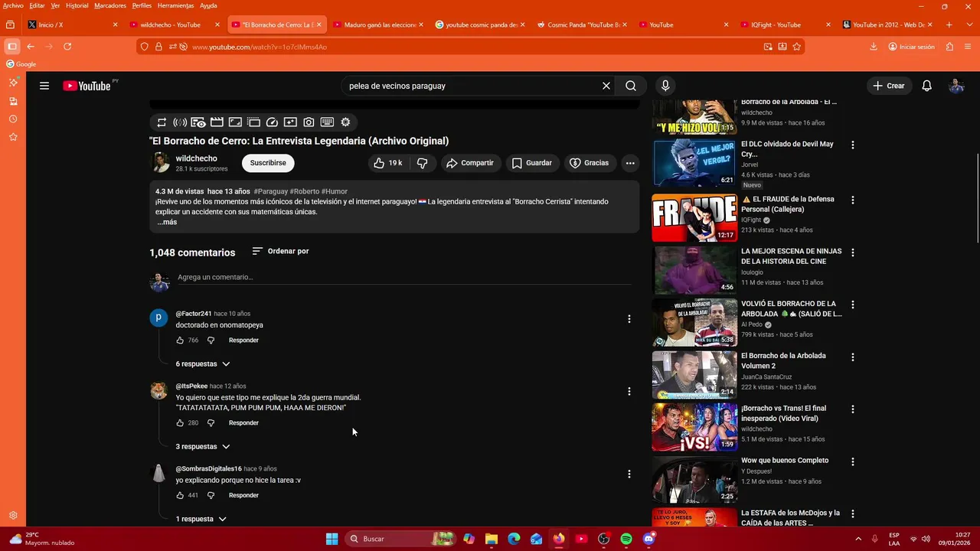Click the loop icon in the player toolbar
Screen dimensions: 980x551
point(162,122)
